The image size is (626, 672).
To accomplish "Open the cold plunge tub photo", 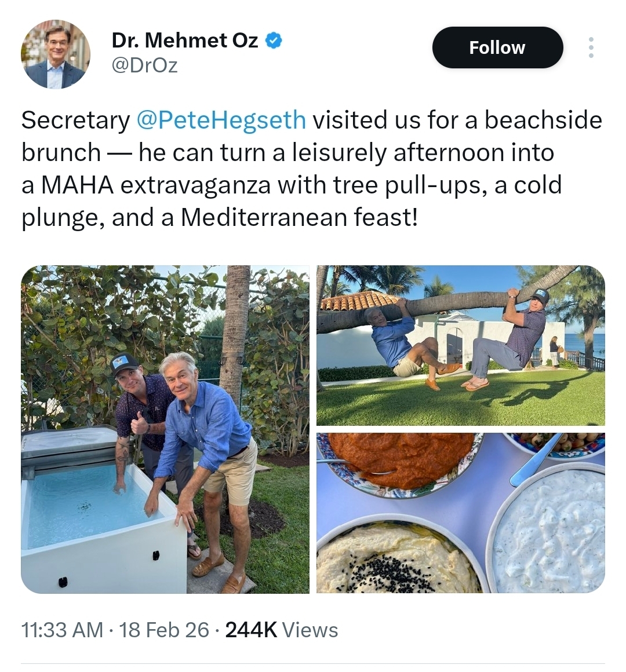I will (x=165, y=429).
